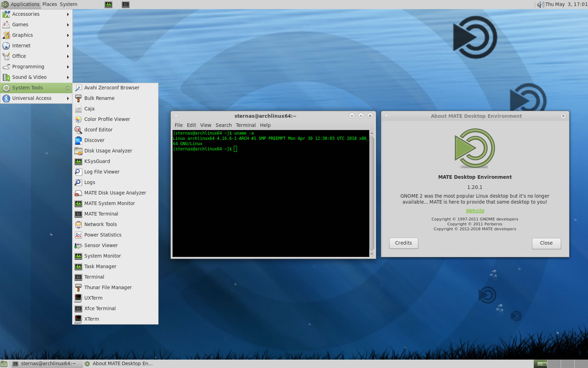
Task: Click the terminal launcher in the top panel
Action: click(126, 5)
